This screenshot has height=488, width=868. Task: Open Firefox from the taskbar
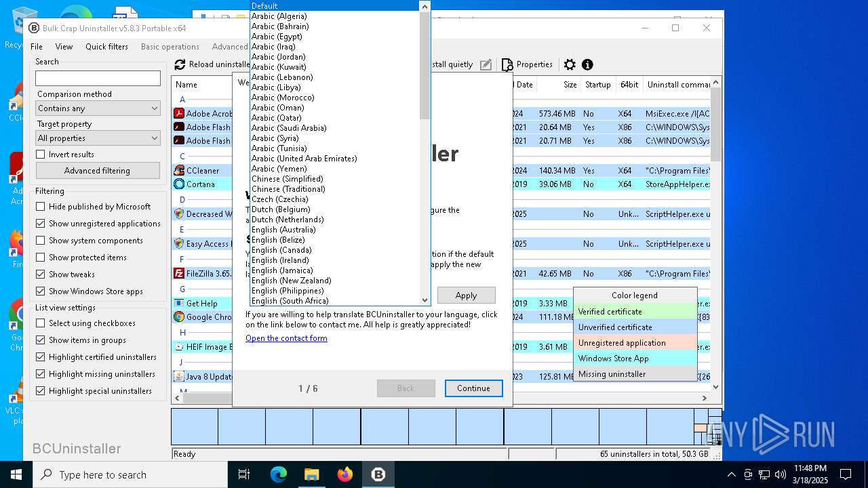click(344, 474)
